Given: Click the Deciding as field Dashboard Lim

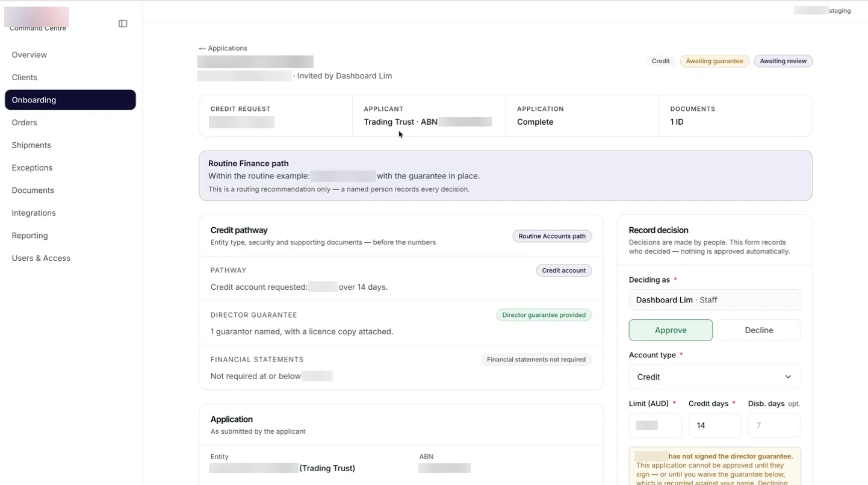Looking at the screenshot, I should 715,300.
